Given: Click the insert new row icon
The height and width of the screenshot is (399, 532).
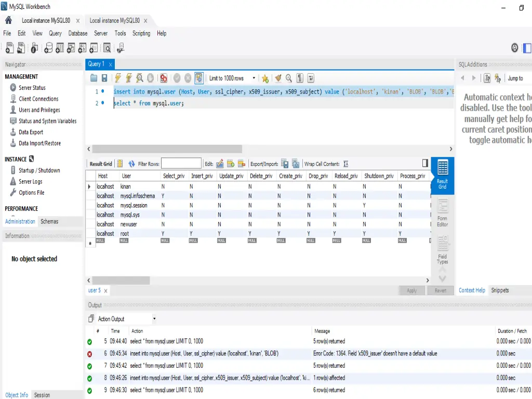Looking at the screenshot, I should click(231, 164).
